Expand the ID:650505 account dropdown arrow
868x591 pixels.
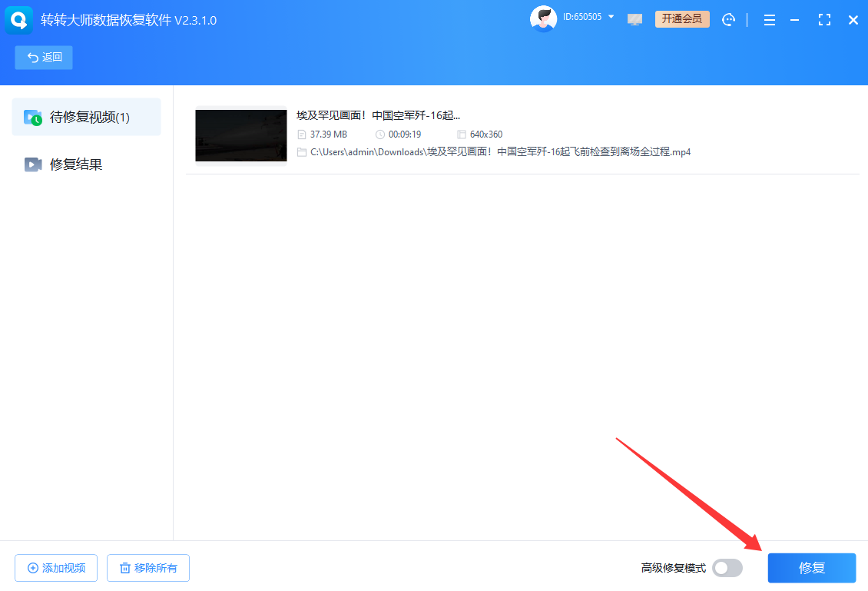[611, 17]
